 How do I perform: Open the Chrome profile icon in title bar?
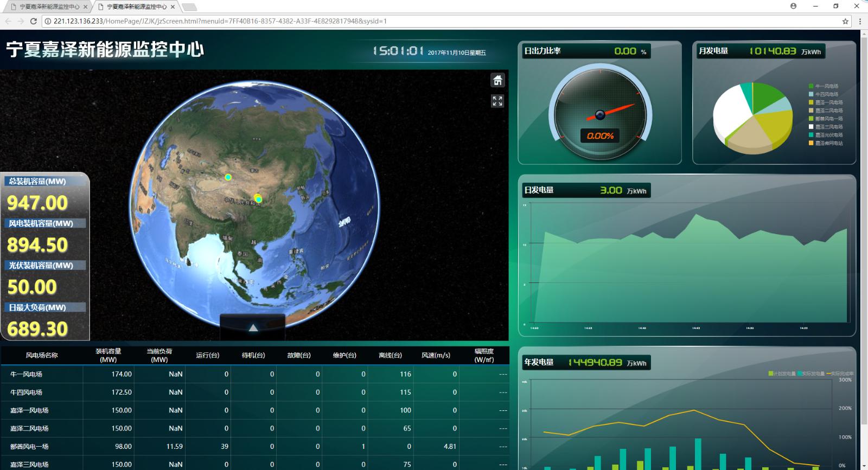(794, 6)
